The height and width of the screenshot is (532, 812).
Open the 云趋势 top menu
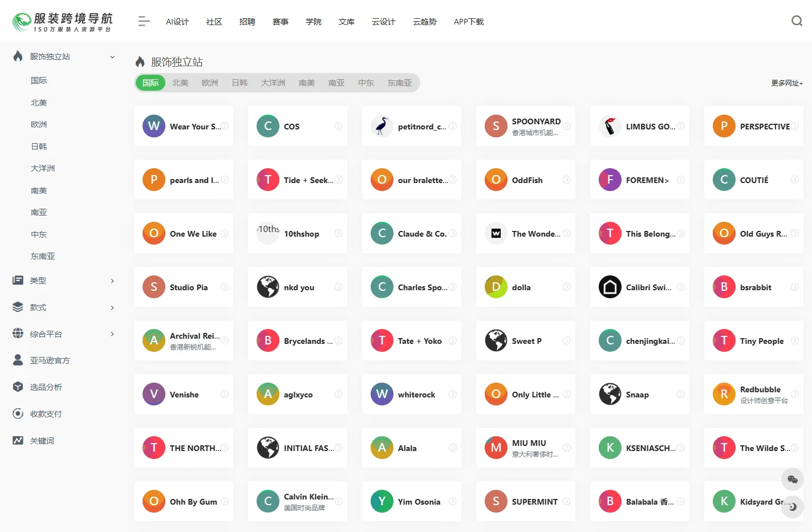pos(425,22)
